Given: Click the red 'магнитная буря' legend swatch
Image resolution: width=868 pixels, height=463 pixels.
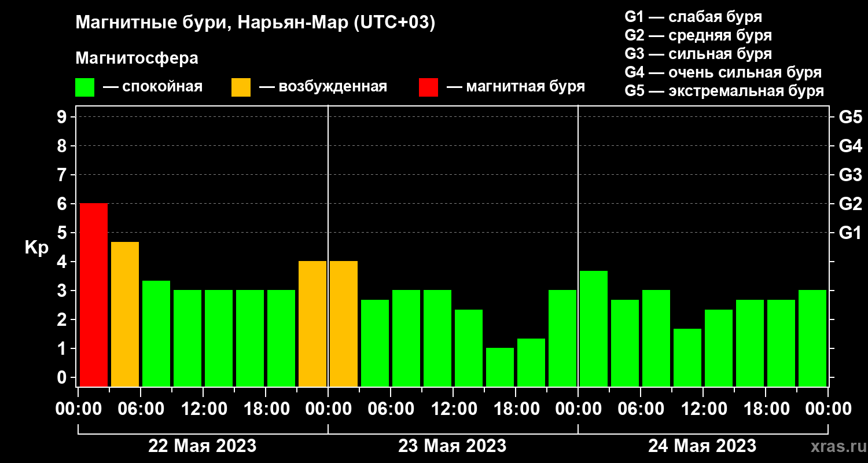Looking at the screenshot, I should pos(428,87).
